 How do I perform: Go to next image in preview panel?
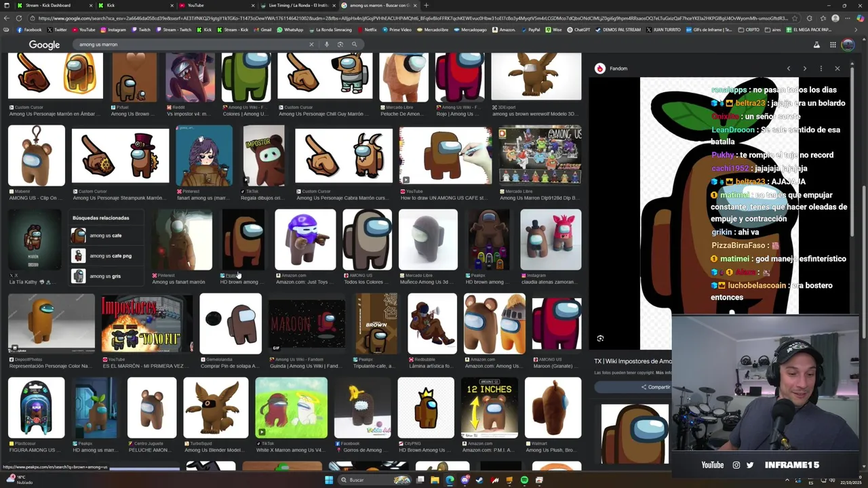click(804, 68)
